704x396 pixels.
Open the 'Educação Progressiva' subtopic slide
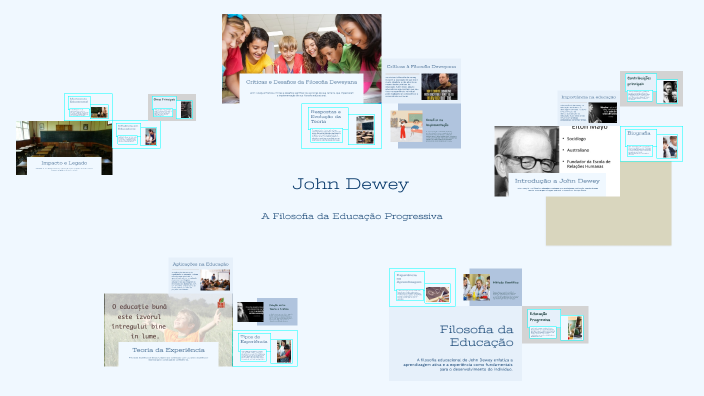click(555, 325)
